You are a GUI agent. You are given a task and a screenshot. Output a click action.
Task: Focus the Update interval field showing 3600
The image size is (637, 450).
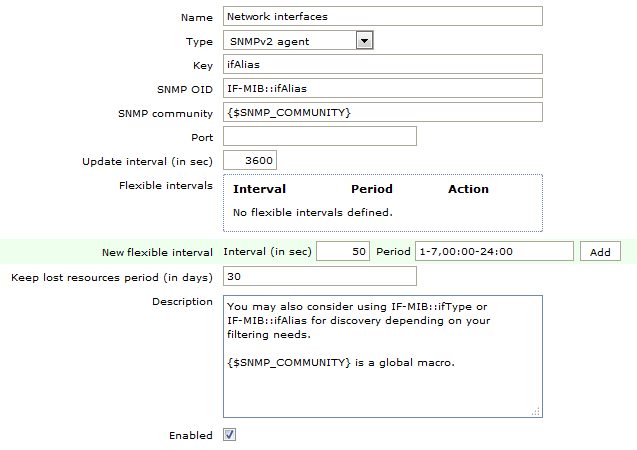click(250, 161)
